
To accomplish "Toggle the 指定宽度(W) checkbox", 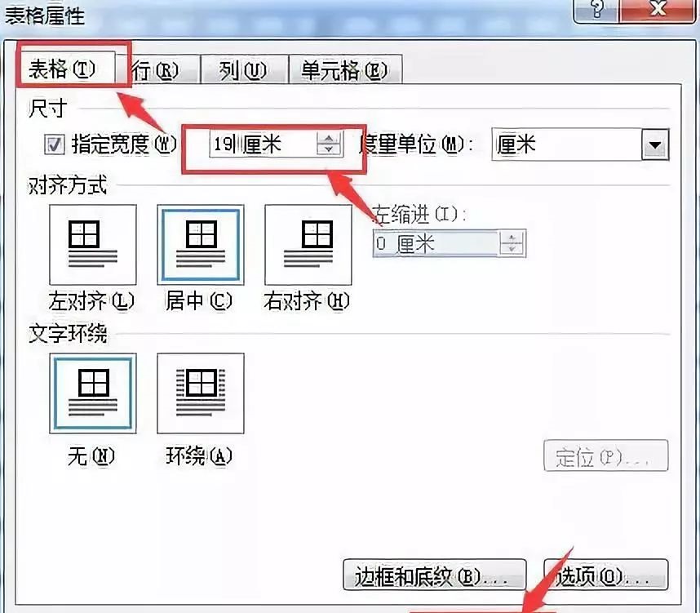I will (x=55, y=144).
